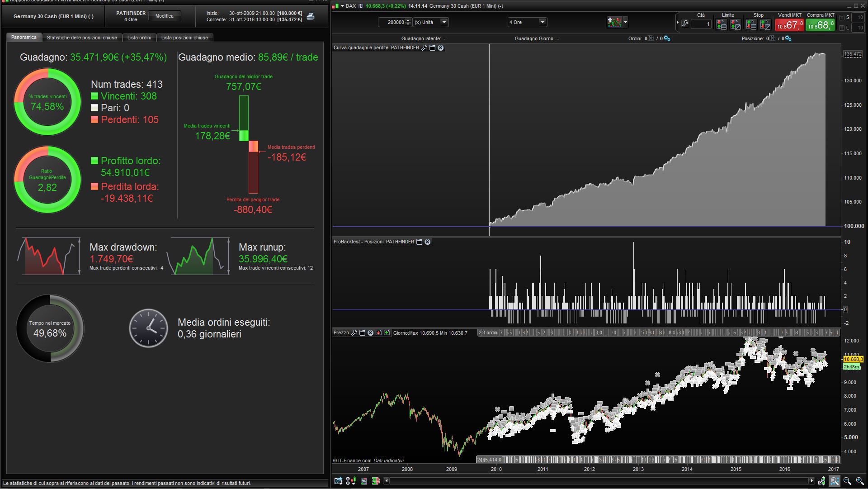This screenshot has height=489, width=868.
Task: Click the red Vendi MKT button
Action: tap(790, 24)
